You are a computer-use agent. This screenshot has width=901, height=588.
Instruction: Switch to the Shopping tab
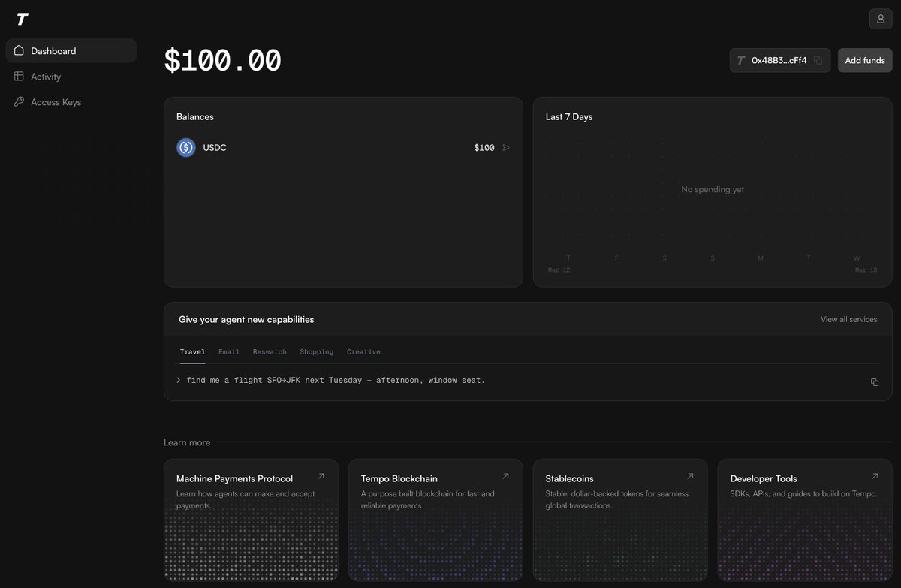tap(316, 351)
